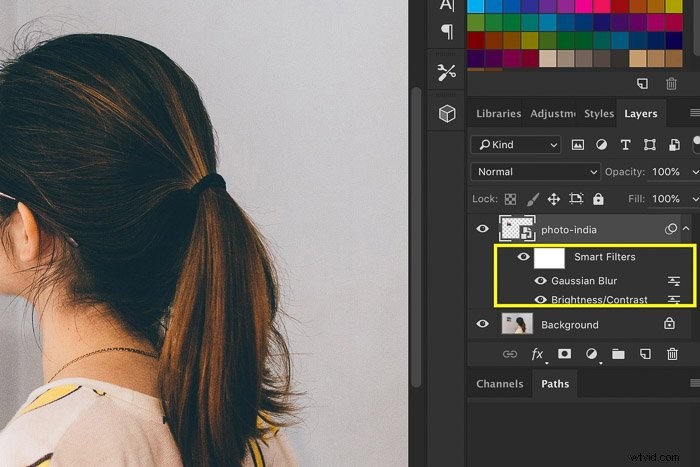The height and width of the screenshot is (467, 700).
Task: Click the Smart Filters label
Action: click(x=604, y=257)
